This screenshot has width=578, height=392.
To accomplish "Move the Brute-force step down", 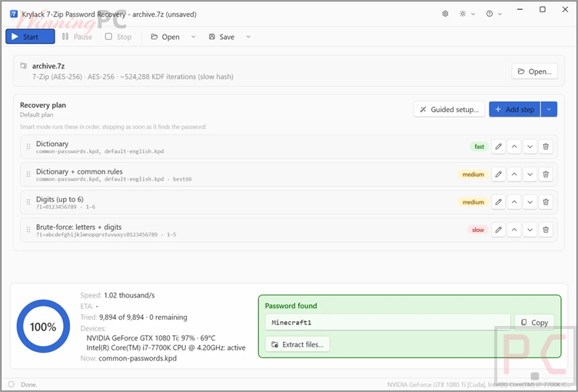I will 530,230.
